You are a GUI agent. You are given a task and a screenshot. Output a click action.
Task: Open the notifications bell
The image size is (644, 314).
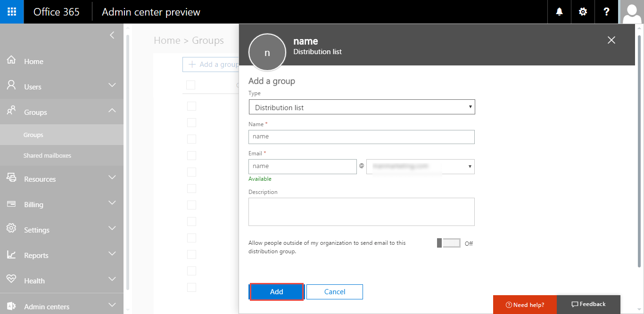tap(559, 11)
